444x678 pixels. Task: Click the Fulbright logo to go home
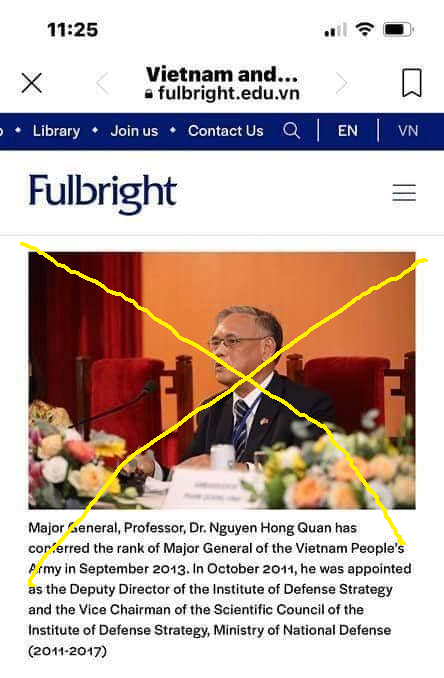[x=102, y=193]
